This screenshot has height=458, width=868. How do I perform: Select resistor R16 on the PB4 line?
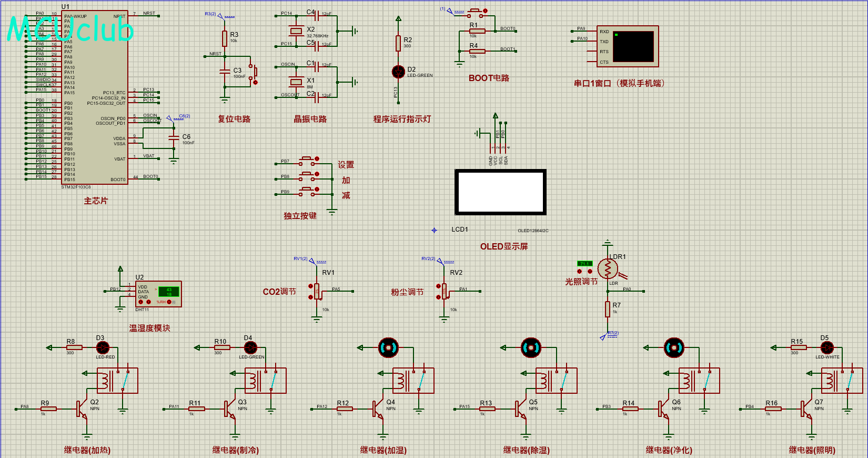pyautogui.click(x=773, y=409)
